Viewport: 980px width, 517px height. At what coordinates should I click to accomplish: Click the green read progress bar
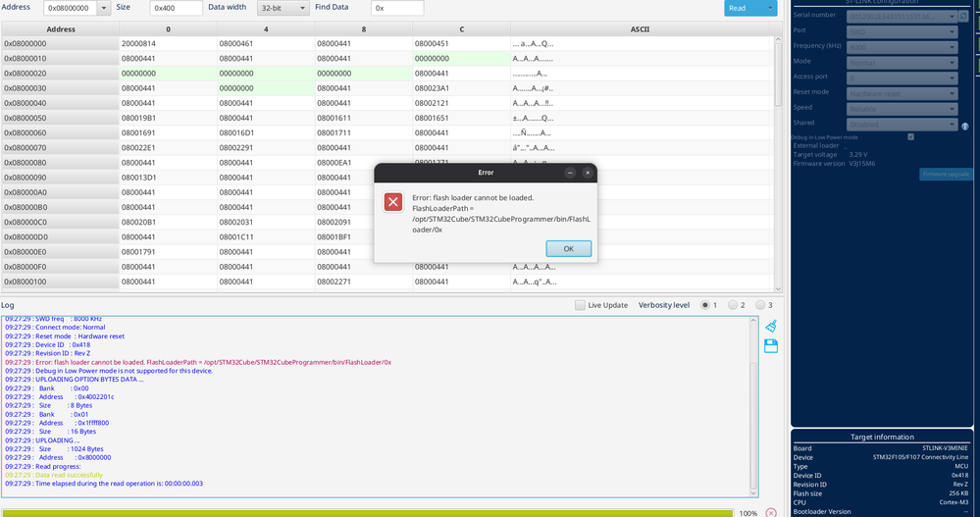pos(367,513)
